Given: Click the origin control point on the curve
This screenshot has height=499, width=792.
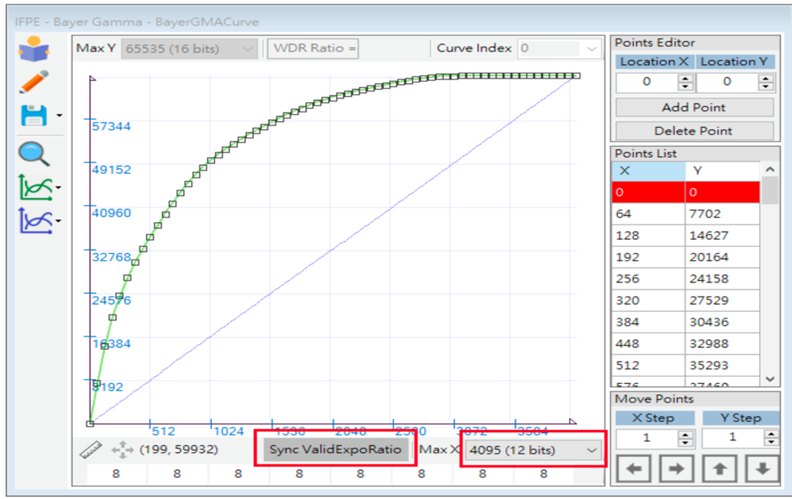Looking at the screenshot, I should point(90,423).
